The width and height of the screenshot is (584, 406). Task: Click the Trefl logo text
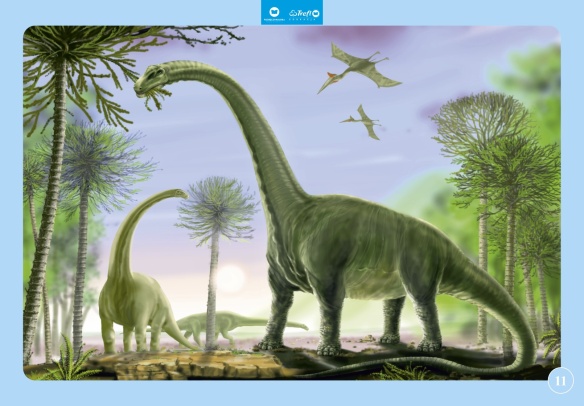304,13
